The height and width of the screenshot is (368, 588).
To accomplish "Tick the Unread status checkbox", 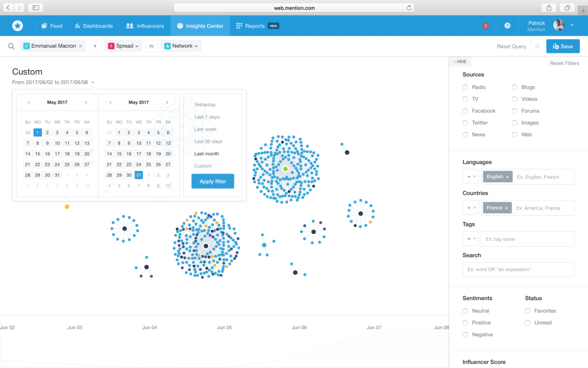I will point(527,323).
